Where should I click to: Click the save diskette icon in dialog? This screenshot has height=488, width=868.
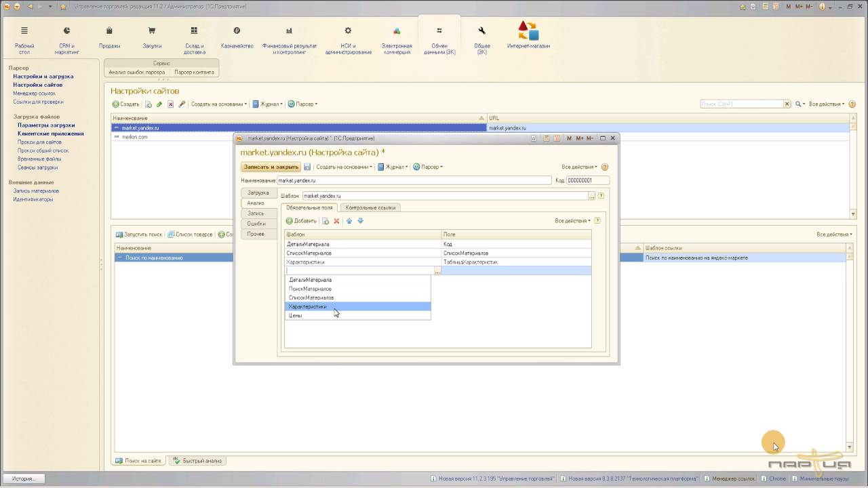click(x=307, y=167)
